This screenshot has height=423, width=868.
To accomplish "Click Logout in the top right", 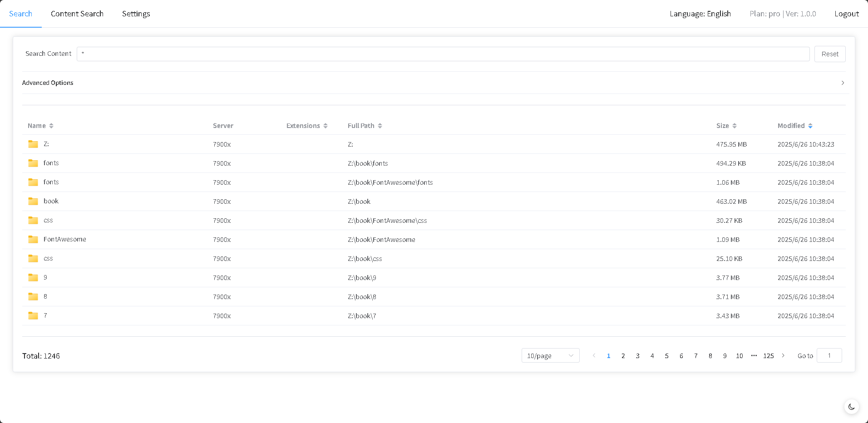I will (846, 14).
